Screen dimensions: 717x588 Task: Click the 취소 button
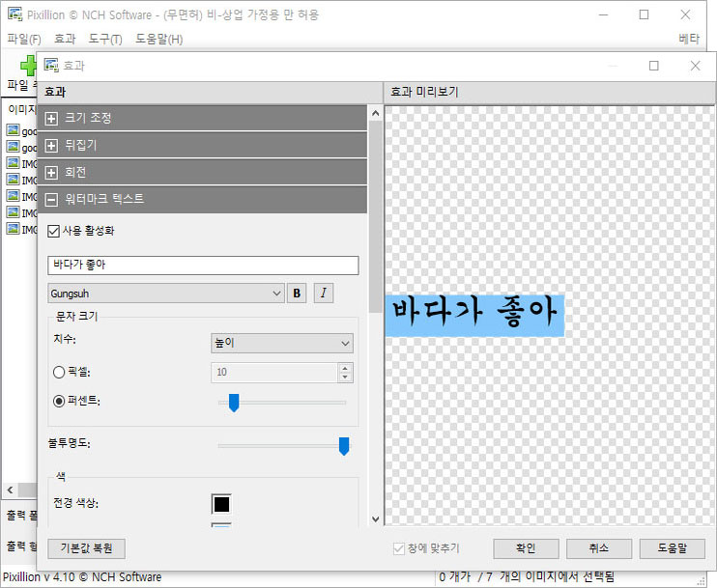click(x=599, y=548)
